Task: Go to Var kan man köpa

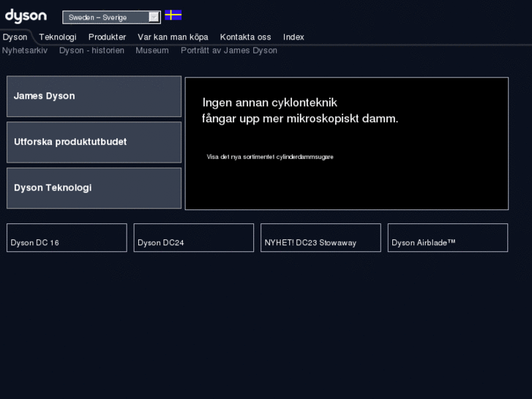Action: pos(173,37)
